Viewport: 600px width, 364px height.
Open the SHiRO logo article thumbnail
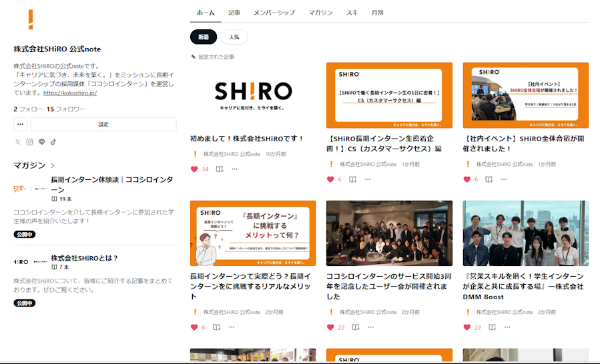(x=253, y=95)
